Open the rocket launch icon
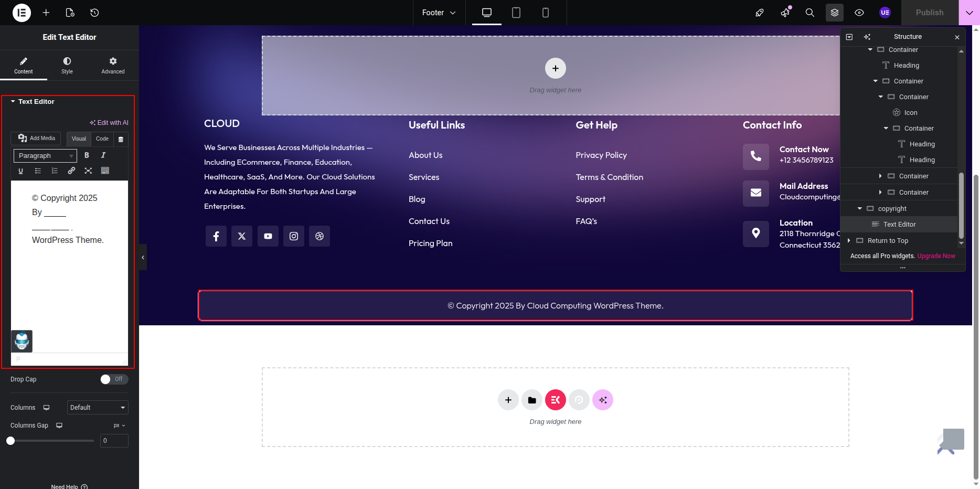 (759, 13)
